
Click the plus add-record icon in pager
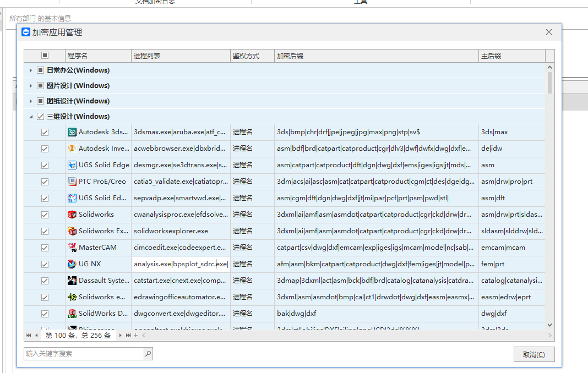tap(136, 335)
